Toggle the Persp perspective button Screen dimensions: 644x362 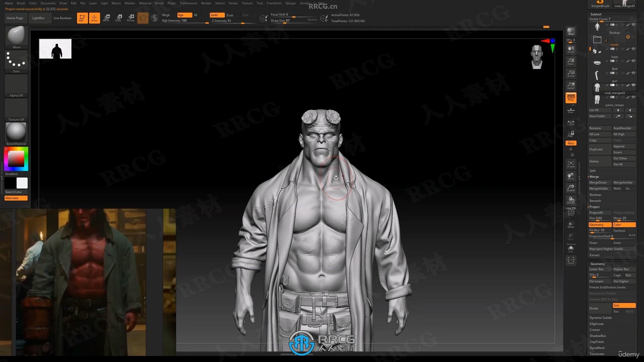click(571, 98)
